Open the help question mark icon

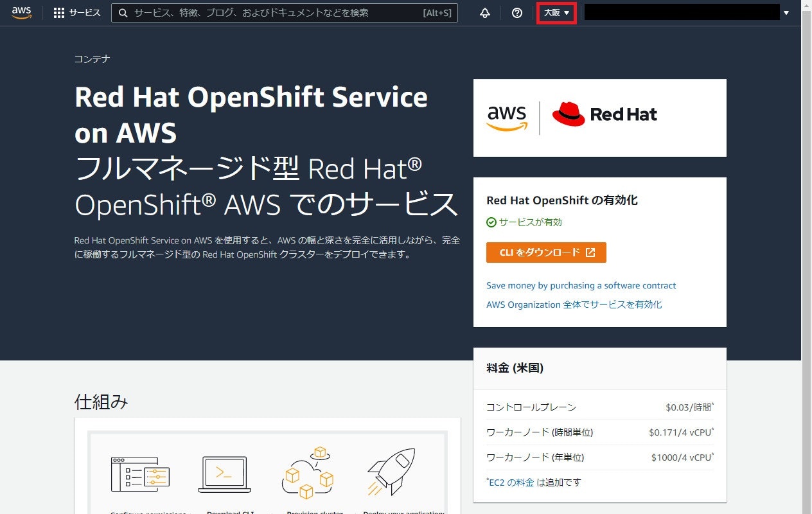517,13
